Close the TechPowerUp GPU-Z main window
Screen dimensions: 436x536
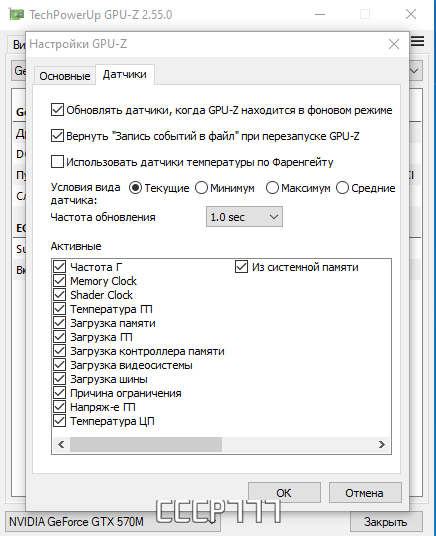click(411, 14)
